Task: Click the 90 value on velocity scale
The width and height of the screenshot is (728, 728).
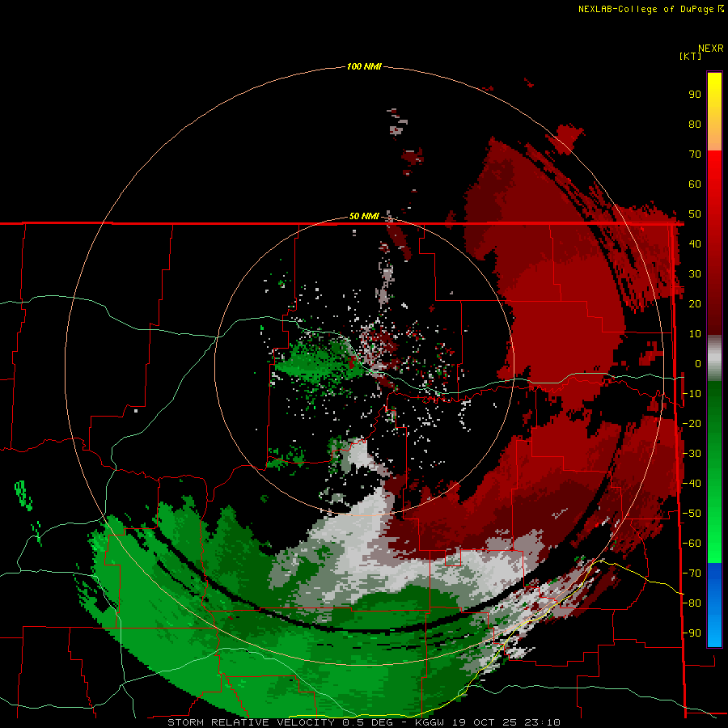Action: 695,95
